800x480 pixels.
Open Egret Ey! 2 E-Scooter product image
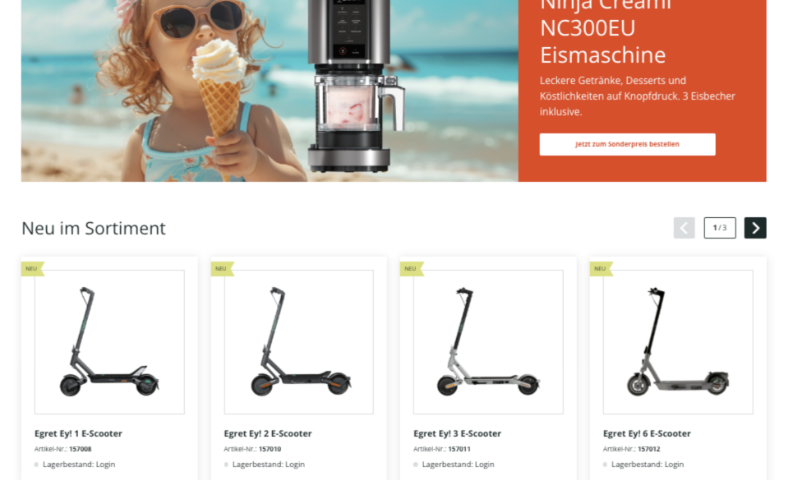[x=298, y=342]
